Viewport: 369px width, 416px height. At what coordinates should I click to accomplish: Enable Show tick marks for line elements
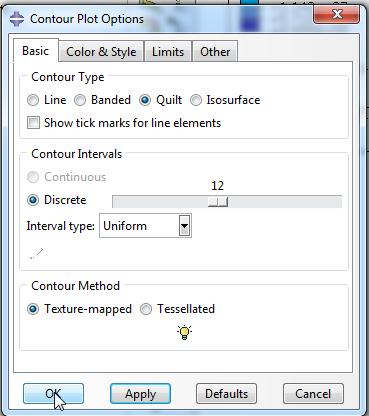pyautogui.click(x=33, y=123)
